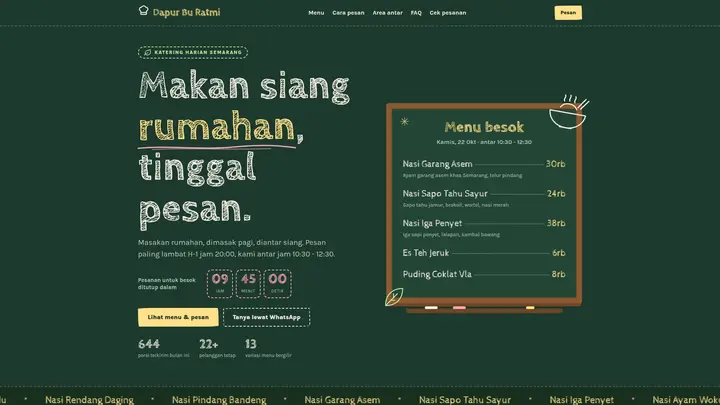Open the Menu navigation item
This screenshot has width=720, height=405.
pyautogui.click(x=316, y=13)
